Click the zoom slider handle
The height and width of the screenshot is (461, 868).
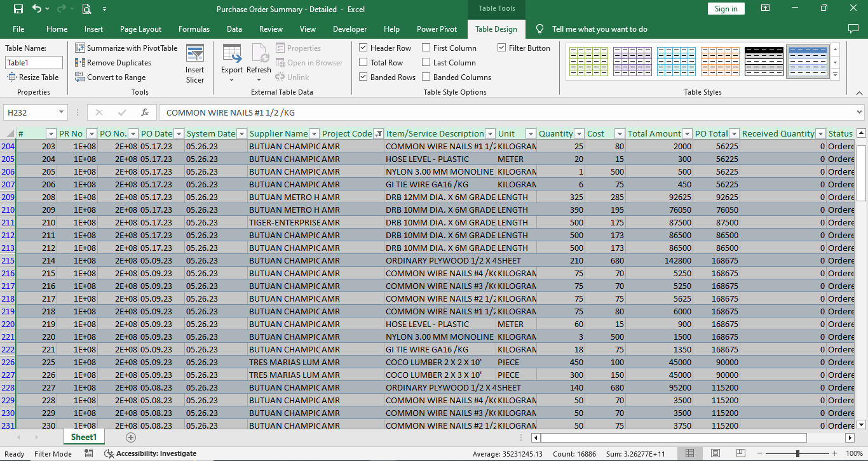[797, 454]
